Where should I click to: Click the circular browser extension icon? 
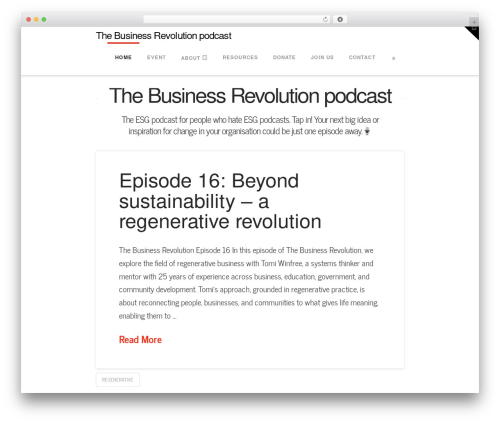(x=340, y=19)
